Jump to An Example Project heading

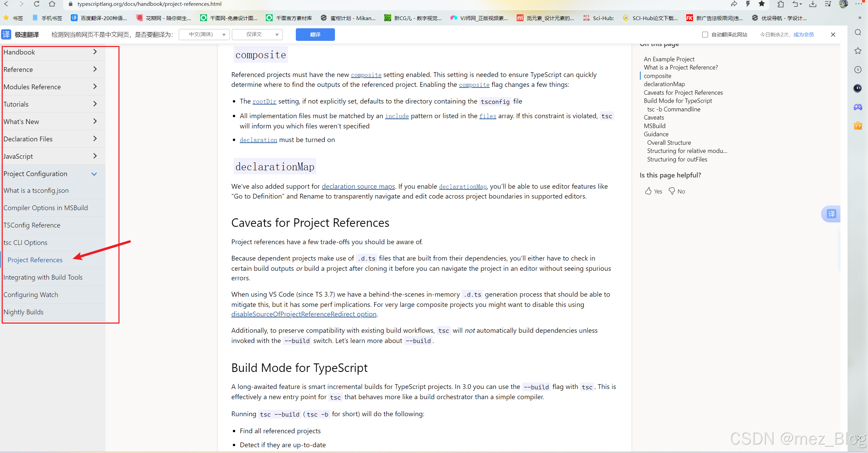point(669,59)
